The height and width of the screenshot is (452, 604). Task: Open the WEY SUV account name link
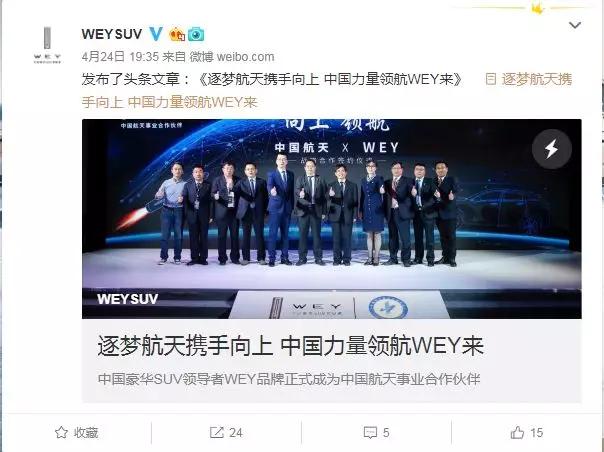pyautogui.click(x=112, y=34)
